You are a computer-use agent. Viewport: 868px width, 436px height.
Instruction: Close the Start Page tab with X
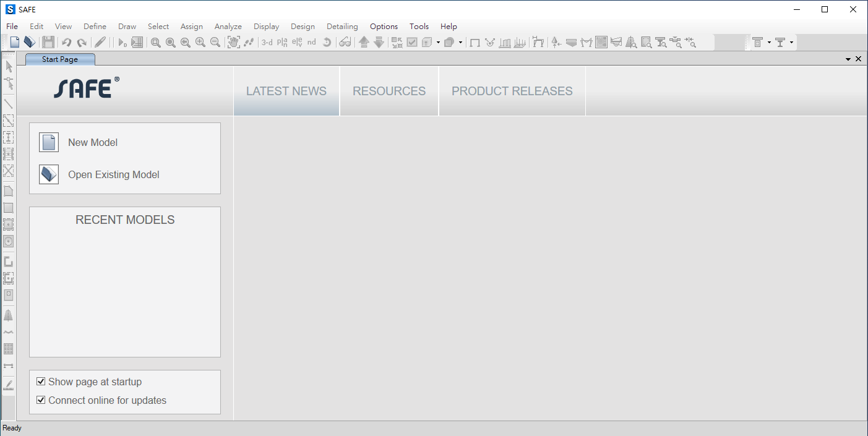(x=858, y=59)
